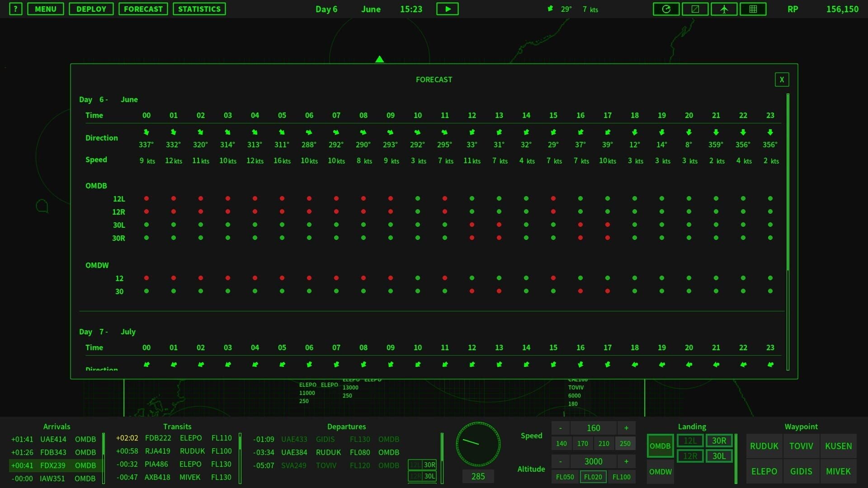The image size is (868, 488).
Task: Click the DEPLOY button
Action: 91,9
